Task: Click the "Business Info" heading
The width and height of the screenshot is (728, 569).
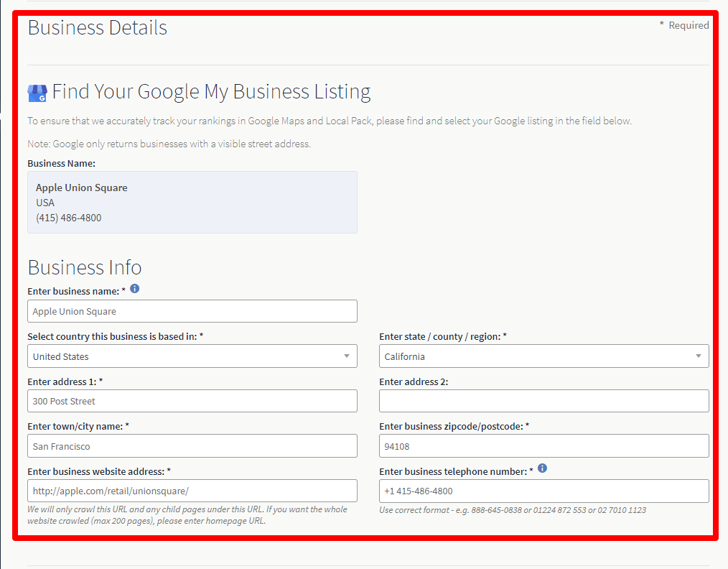Action: click(x=85, y=267)
